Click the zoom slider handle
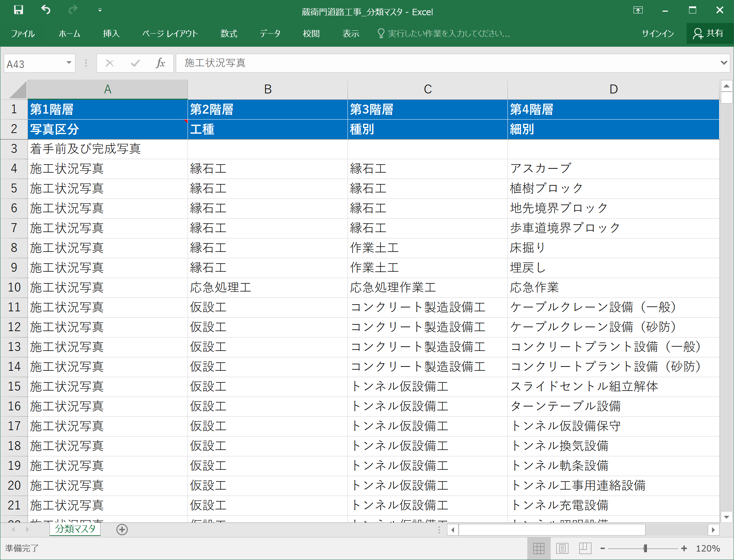Screen dimensions: 734x560 pyautogui.click(x=645, y=548)
